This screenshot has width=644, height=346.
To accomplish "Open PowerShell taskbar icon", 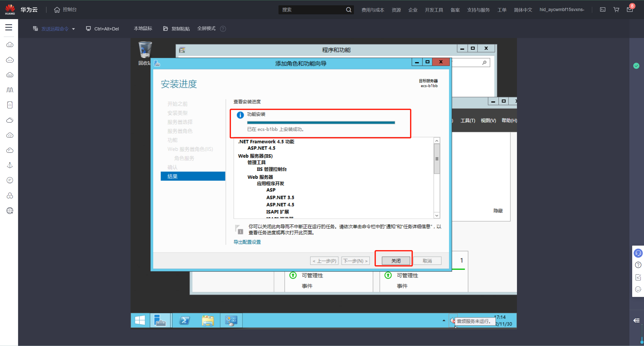I will coord(184,320).
